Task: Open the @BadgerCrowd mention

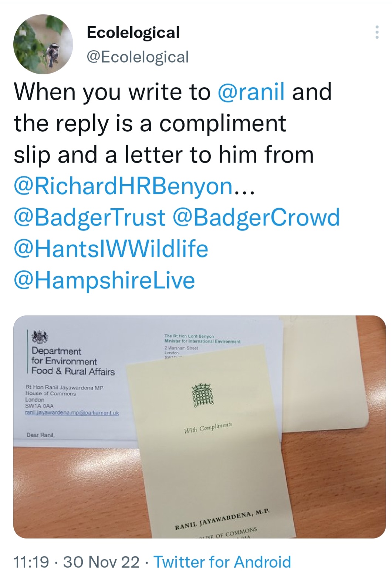Action: 256,217
